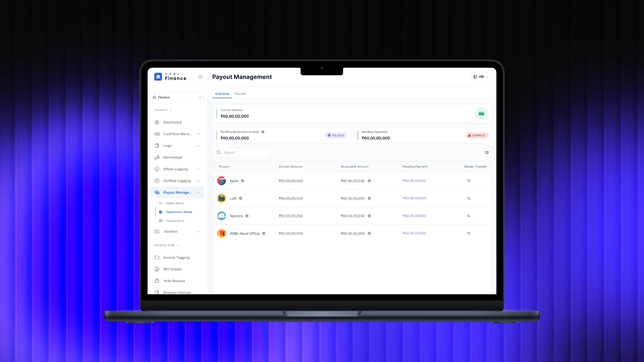This screenshot has height=362, width=644.
Task: Click info icon beside Loft receivable amount
Action: [369, 198]
